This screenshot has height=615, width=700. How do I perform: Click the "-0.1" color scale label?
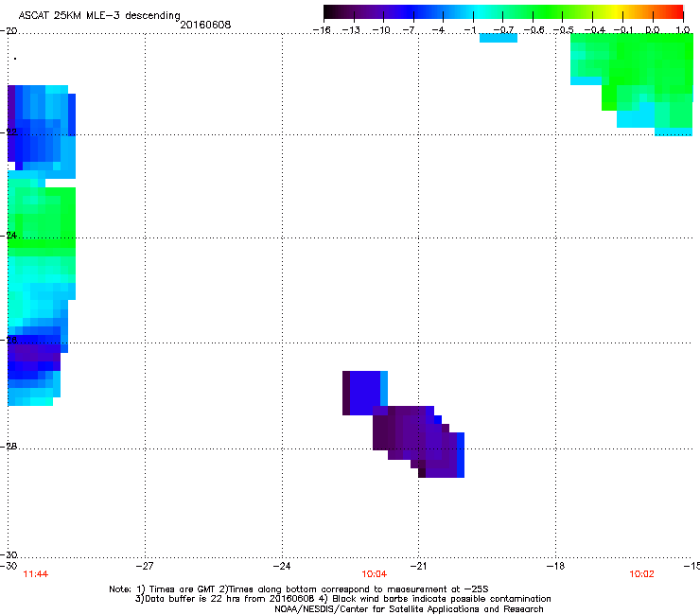click(x=622, y=30)
